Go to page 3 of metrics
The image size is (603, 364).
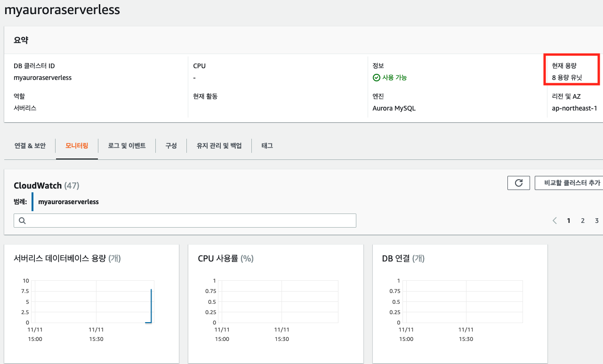(596, 220)
